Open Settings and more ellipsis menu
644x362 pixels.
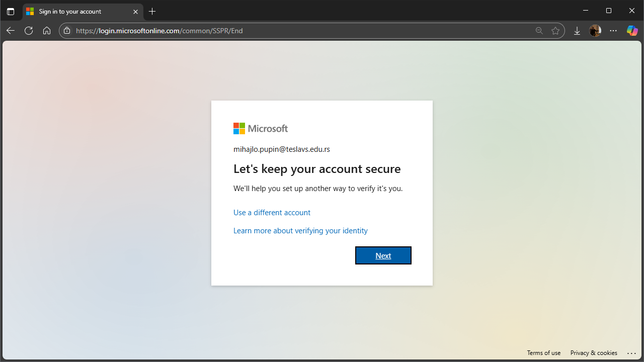click(613, 31)
